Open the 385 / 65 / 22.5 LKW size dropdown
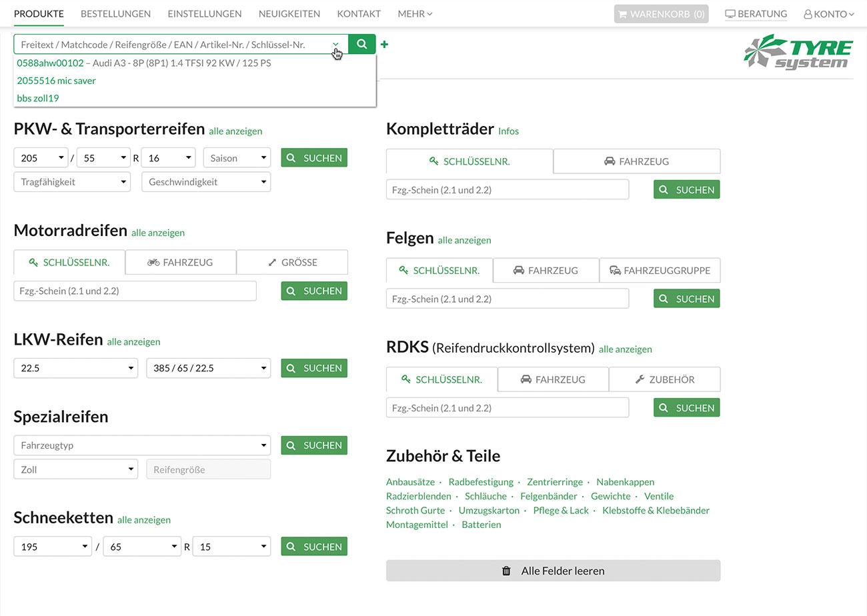Image resolution: width=867 pixels, height=616 pixels. (207, 367)
